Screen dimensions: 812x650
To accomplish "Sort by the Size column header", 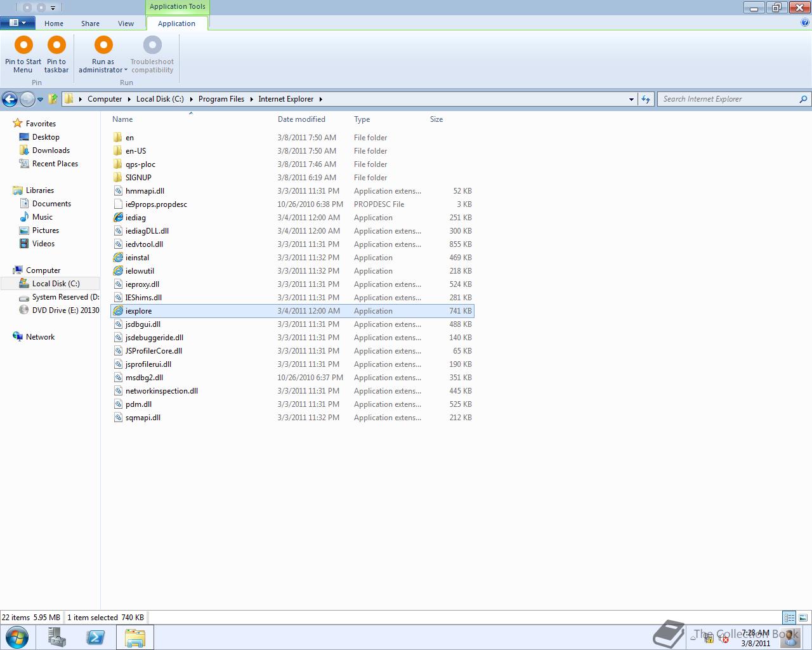I will tap(436, 119).
